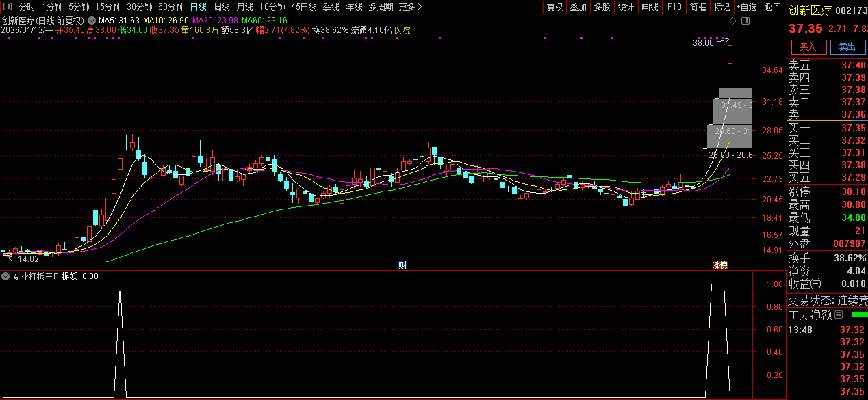Click the 涨榜 marker under latest candle
Screen dimensions: 868x400
click(720, 265)
